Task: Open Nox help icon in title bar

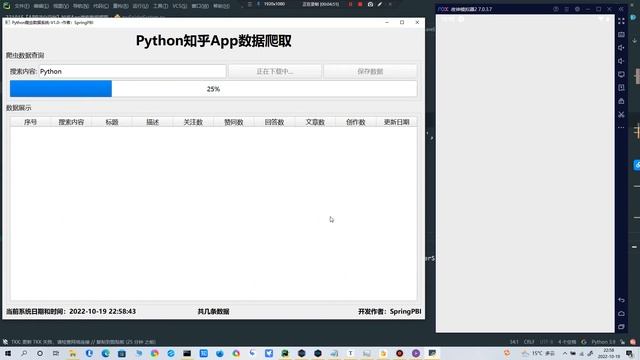Action: 556,9
